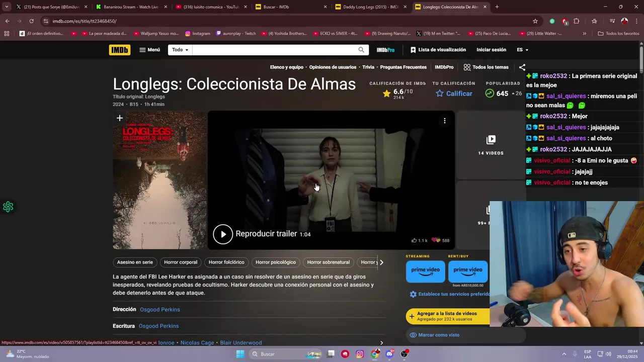Select Horror sobrenatural genre chip
Image resolution: width=644 pixels, height=362 pixels.
[328, 262]
